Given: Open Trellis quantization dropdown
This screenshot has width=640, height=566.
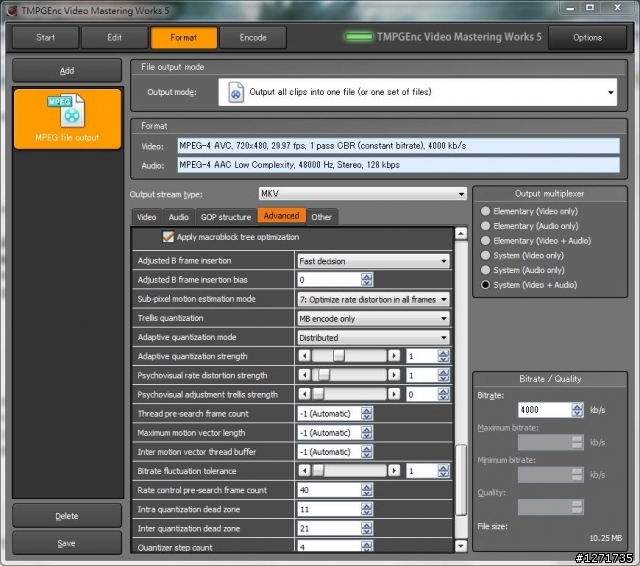Looking at the screenshot, I should pos(373,318).
